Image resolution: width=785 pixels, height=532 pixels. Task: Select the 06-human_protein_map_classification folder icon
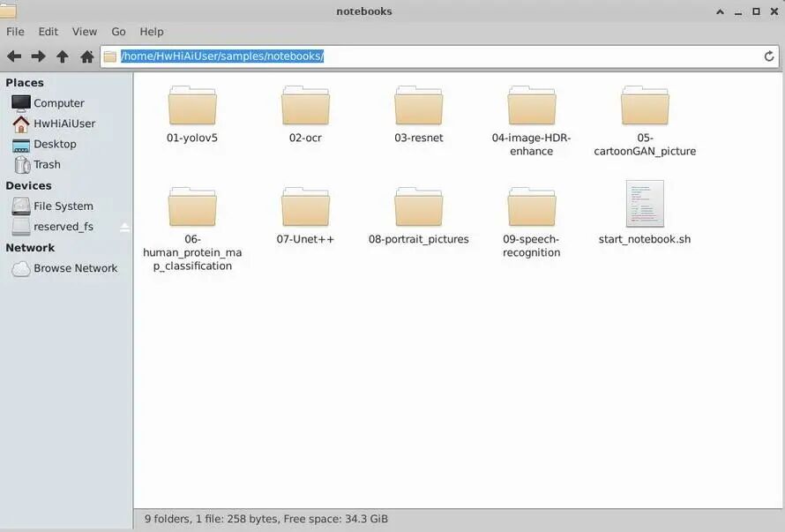click(192, 206)
